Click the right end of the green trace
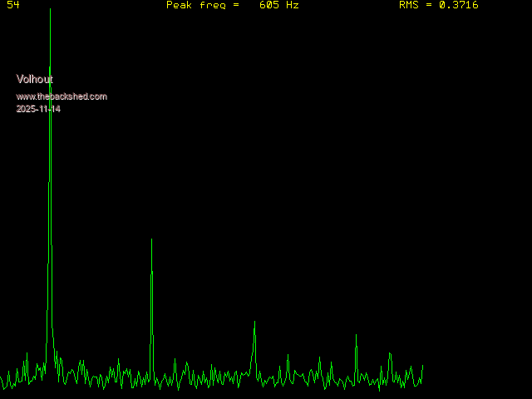The width and height of the screenshot is (532, 399). [x=422, y=366]
